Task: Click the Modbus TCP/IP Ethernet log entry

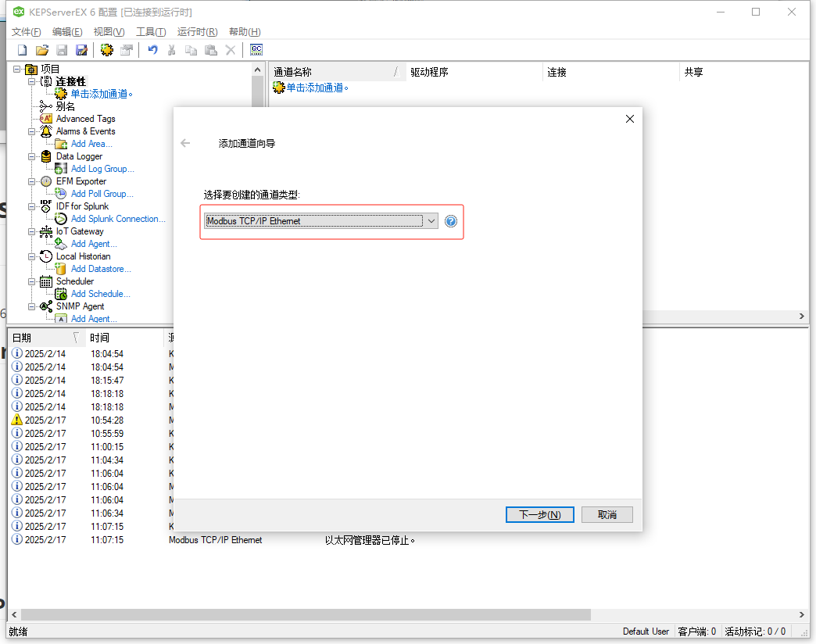Action: [x=215, y=540]
